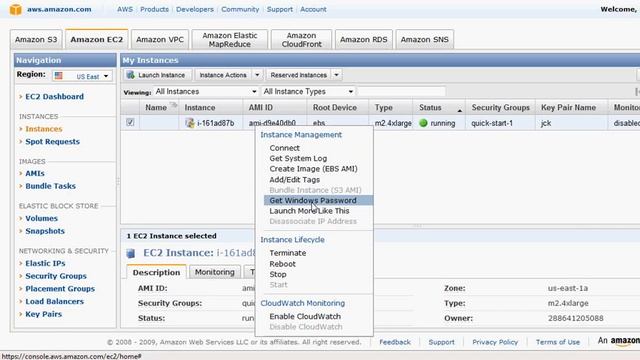
Task: Switch to the Amazon SNS tab
Action: [424, 40]
